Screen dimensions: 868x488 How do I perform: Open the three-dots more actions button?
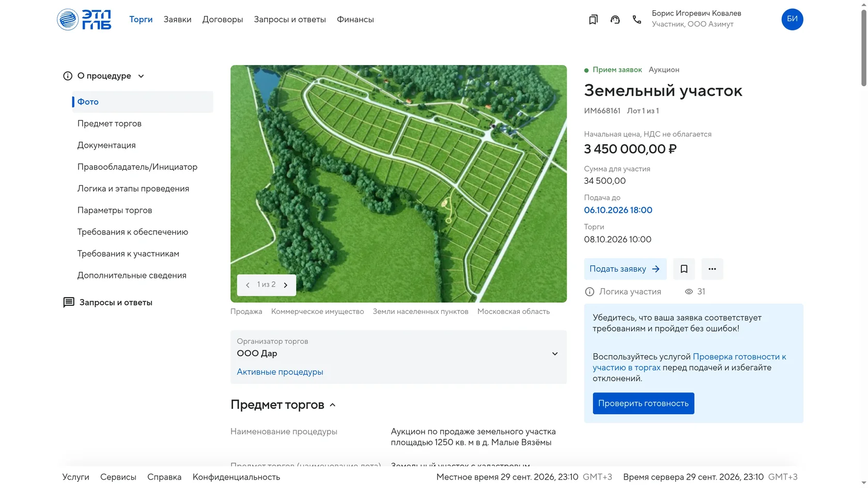712,269
